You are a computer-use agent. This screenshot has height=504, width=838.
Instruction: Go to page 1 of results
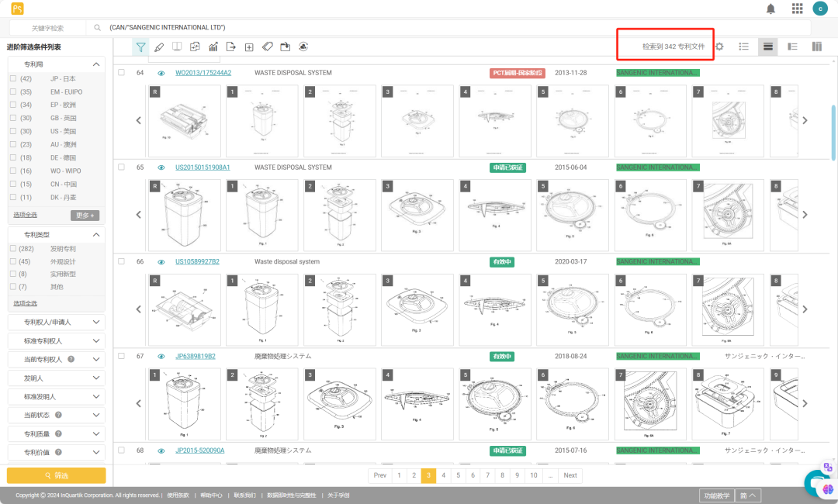click(399, 475)
